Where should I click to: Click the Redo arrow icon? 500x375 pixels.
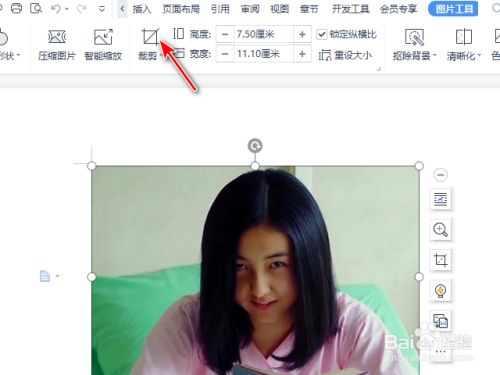click(x=81, y=9)
